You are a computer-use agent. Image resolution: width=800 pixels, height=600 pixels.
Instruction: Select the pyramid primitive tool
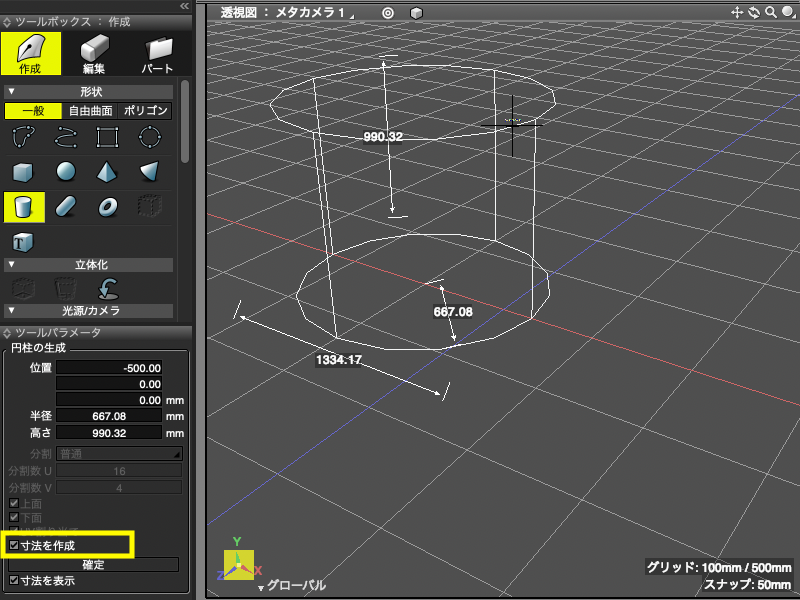point(107,172)
